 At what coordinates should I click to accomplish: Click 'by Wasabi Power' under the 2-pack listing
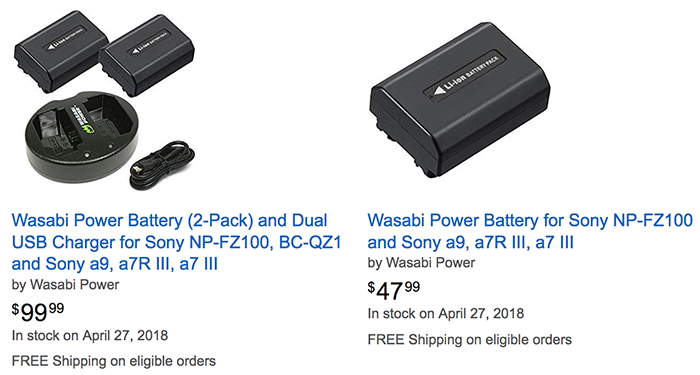[66, 285]
